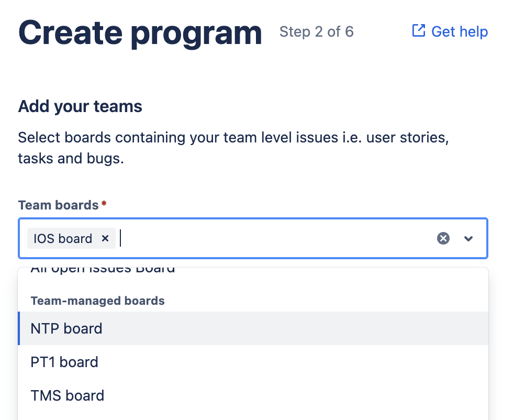Remove the IOS board tag with its x
514x420 pixels.
coord(105,238)
